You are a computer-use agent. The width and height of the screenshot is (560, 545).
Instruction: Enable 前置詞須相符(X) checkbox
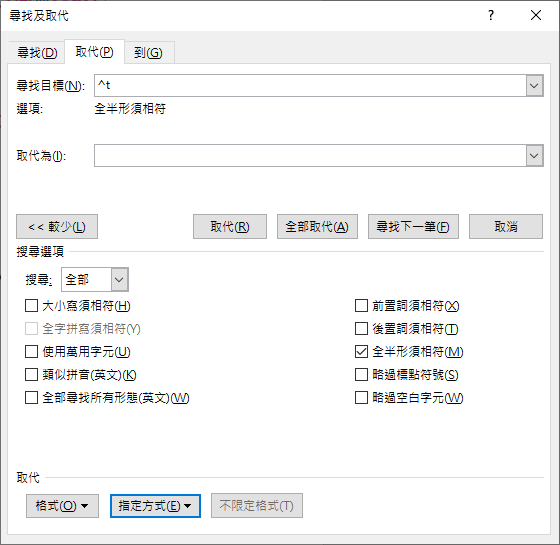(x=361, y=306)
